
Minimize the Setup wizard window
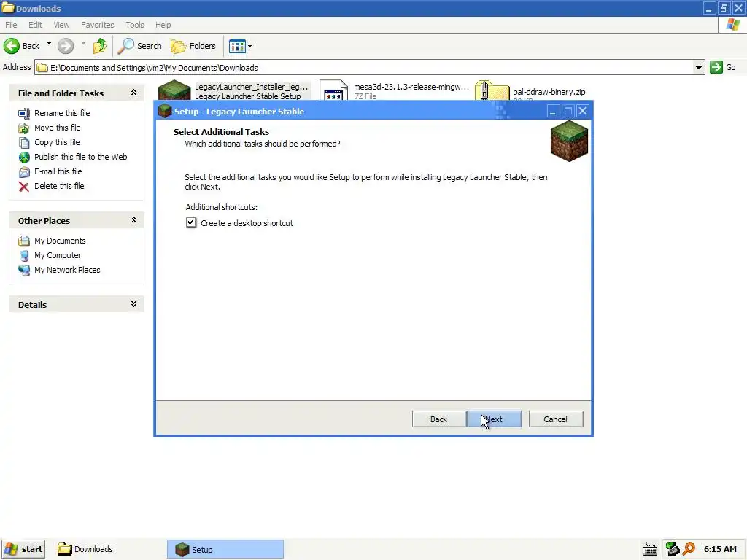[553, 112]
